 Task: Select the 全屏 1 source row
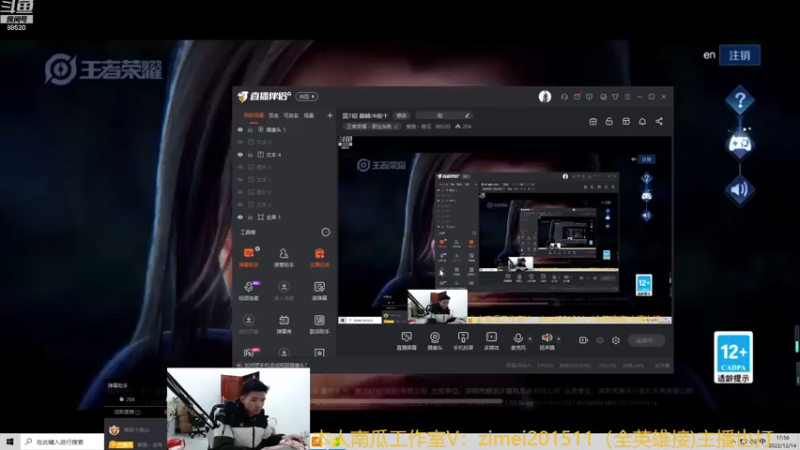[285, 217]
